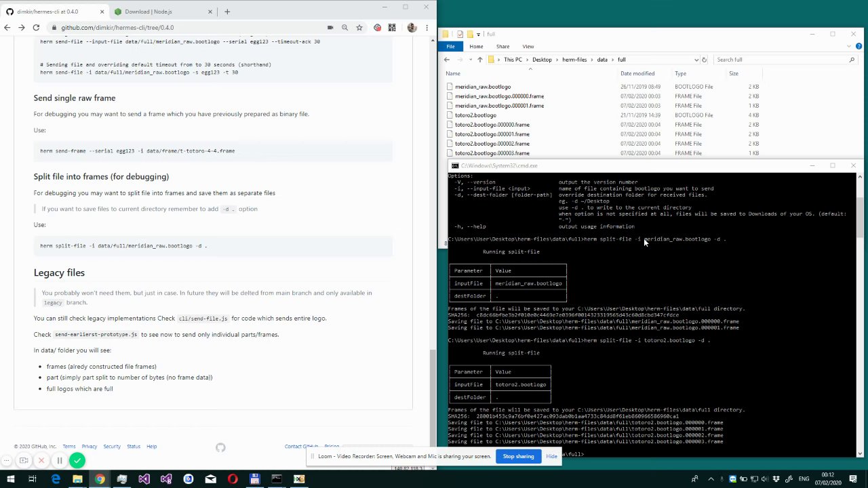Click the Mail app taskbar icon

pos(210,479)
